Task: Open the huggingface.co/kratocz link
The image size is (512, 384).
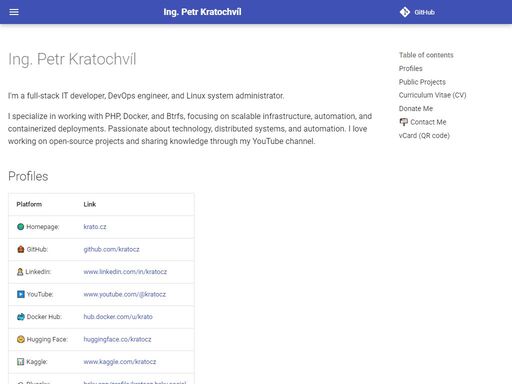Action: (117, 339)
